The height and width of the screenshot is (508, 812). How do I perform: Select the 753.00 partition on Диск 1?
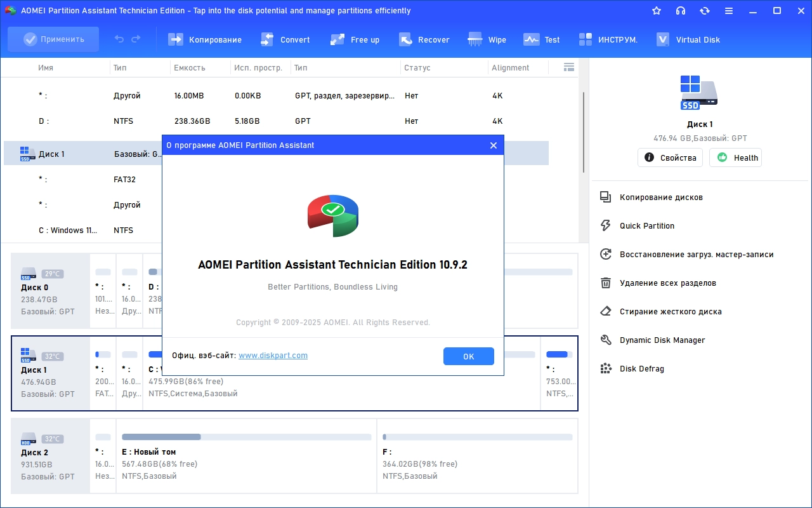(x=559, y=373)
